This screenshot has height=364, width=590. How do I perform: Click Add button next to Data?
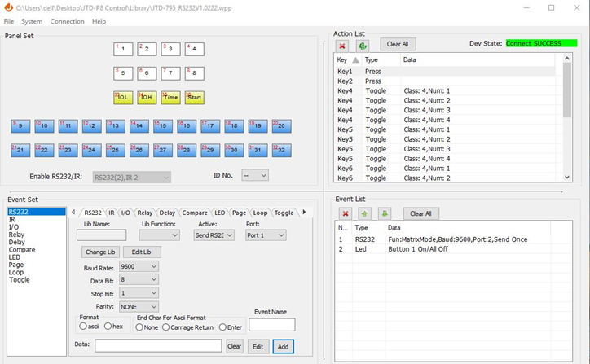[283, 347]
